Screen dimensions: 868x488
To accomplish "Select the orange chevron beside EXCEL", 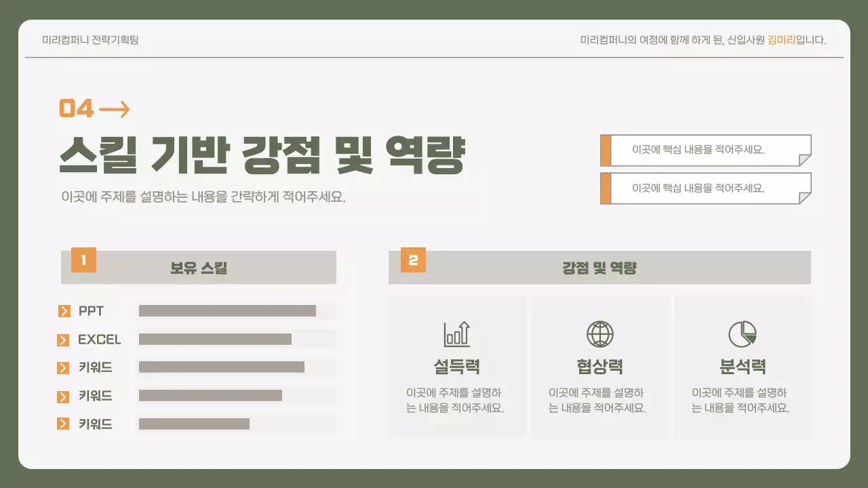I will tap(65, 339).
